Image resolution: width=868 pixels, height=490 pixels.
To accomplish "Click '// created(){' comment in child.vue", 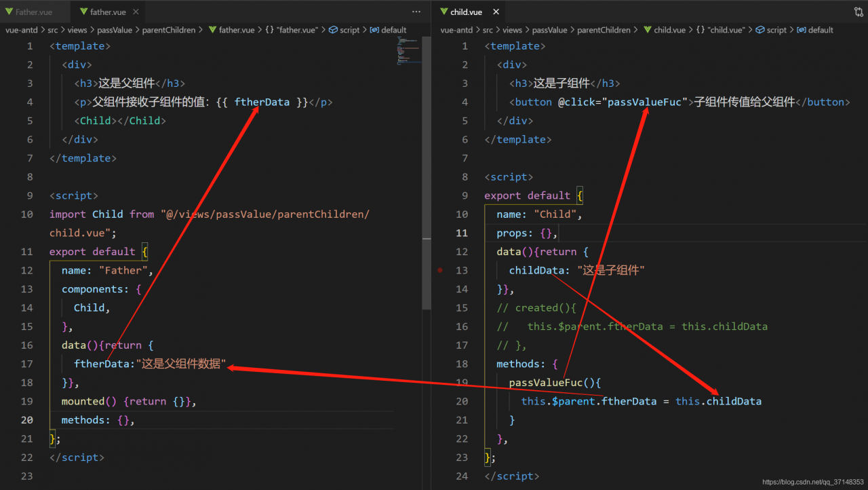I will tap(536, 307).
